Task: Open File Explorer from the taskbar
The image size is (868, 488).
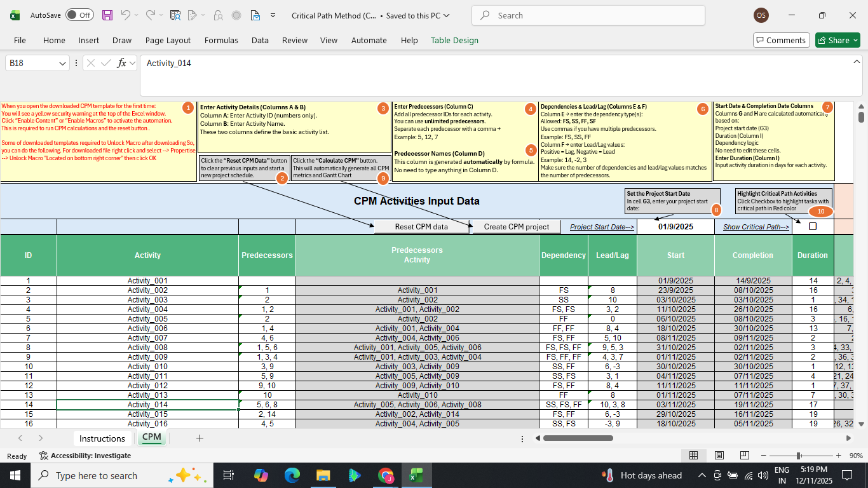Action: coord(323,475)
